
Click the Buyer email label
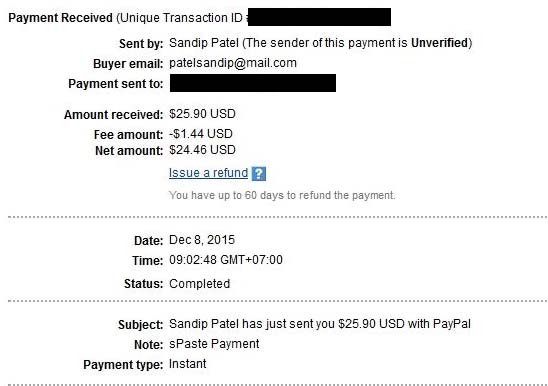pos(128,64)
